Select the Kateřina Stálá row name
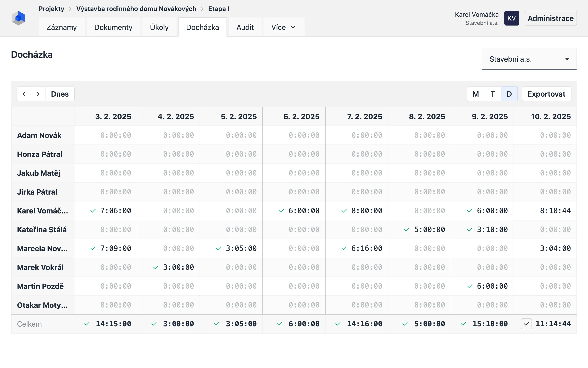 [42, 230]
